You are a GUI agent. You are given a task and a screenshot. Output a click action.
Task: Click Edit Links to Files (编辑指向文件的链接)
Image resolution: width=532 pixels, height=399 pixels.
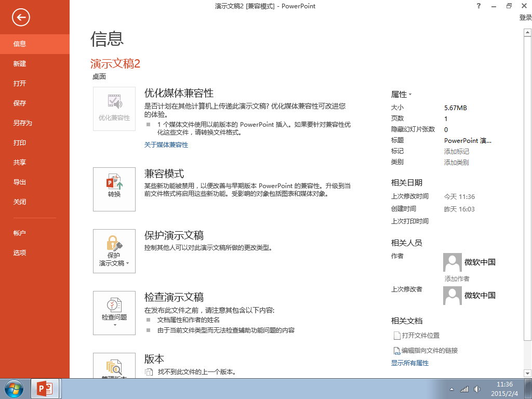[x=430, y=351]
